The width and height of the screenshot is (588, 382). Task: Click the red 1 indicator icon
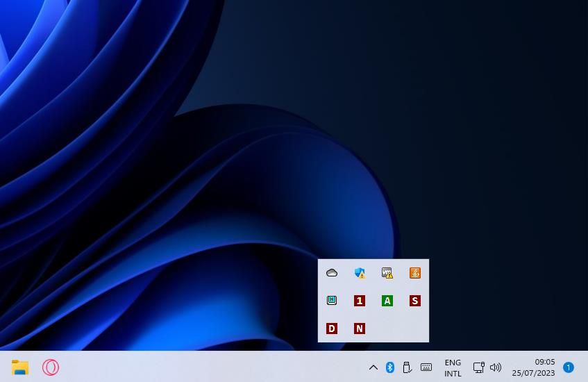359,301
